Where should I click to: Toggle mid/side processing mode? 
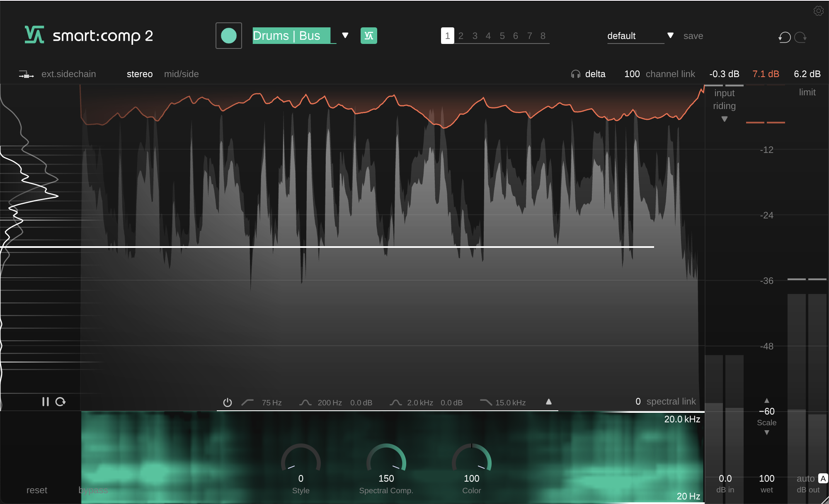pyautogui.click(x=181, y=74)
